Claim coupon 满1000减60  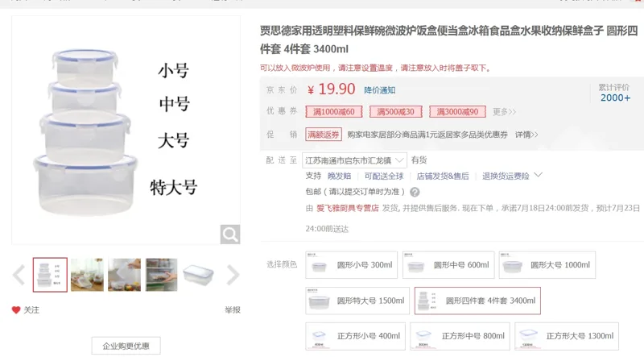334,112
